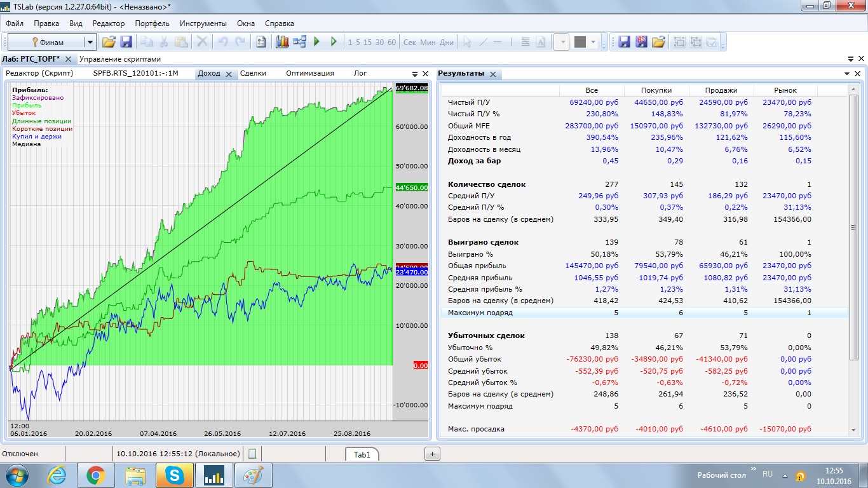
Task: Click the gray color swatch in toolbar
Action: tap(580, 42)
